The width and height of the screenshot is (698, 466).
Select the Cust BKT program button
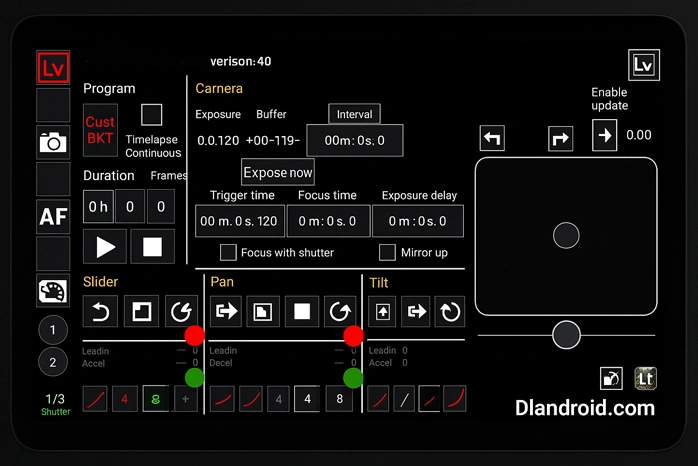[x=101, y=130]
